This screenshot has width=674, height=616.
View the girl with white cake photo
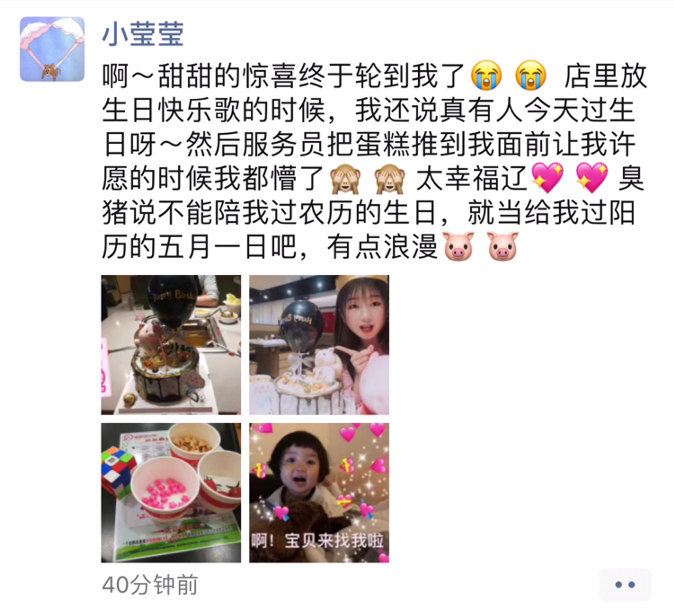click(319, 345)
